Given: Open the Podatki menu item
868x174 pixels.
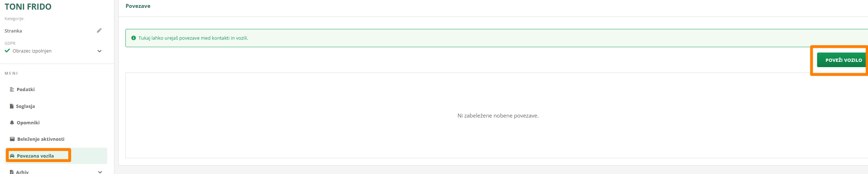Looking at the screenshot, I should click(x=26, y=89).
